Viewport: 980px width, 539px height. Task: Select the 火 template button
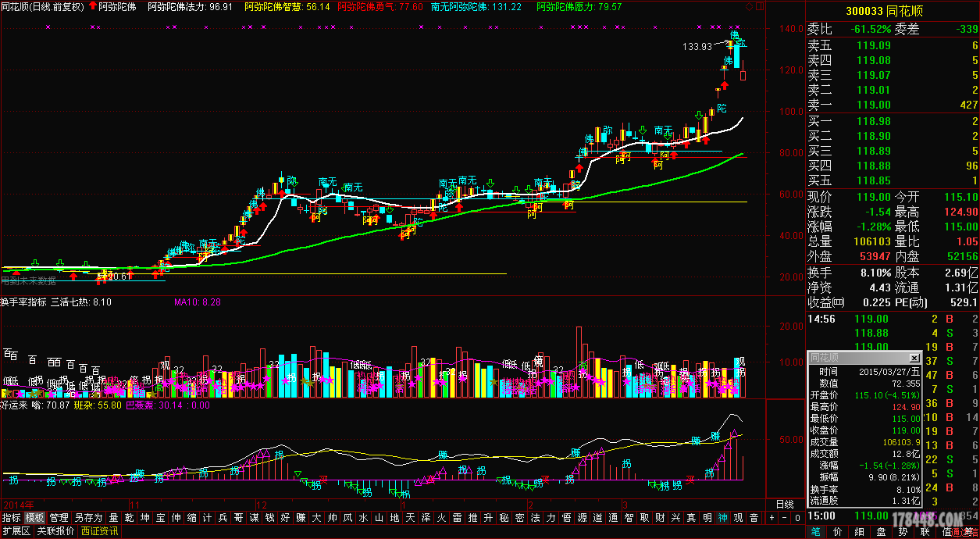tap(441, 517)
